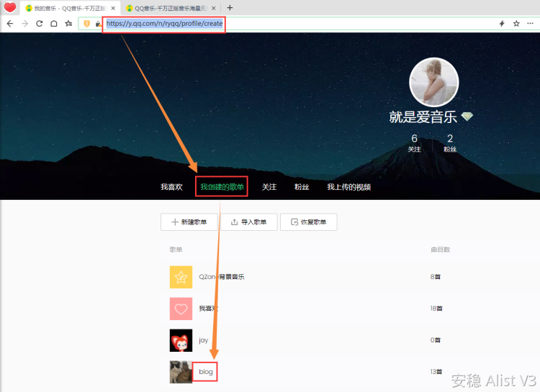Close the 我的音乐 browser tab
This screenshot has width=540, height=392.
coord(113,8)
